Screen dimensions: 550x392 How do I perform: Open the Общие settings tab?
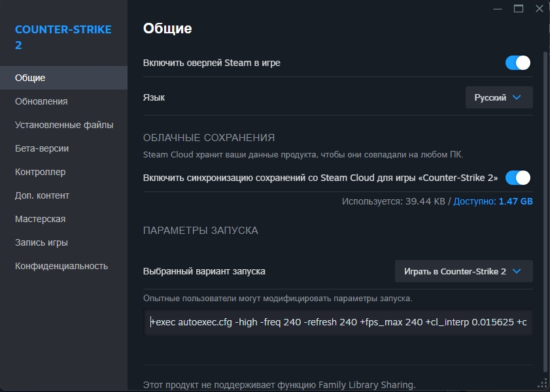click(30, 78)
